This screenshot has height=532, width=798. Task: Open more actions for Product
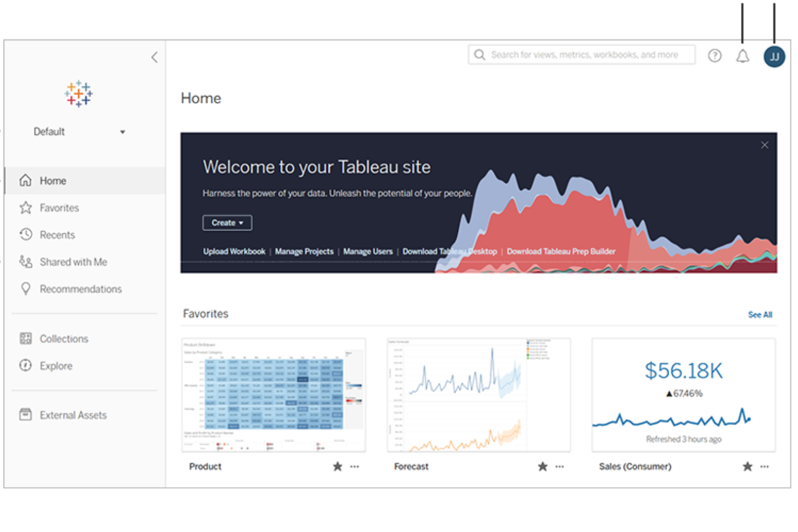(x=354, y=467)
